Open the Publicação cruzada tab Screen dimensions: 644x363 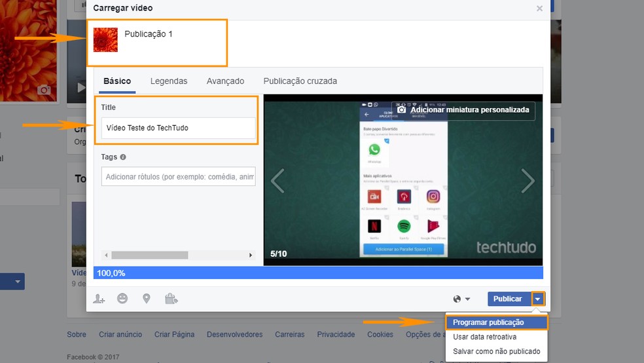point(300,81)
